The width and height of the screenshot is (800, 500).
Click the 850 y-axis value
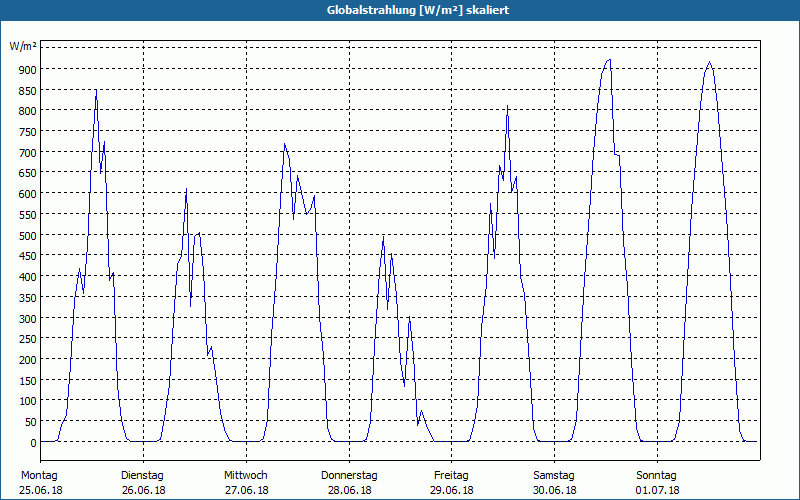pos(28,90)
